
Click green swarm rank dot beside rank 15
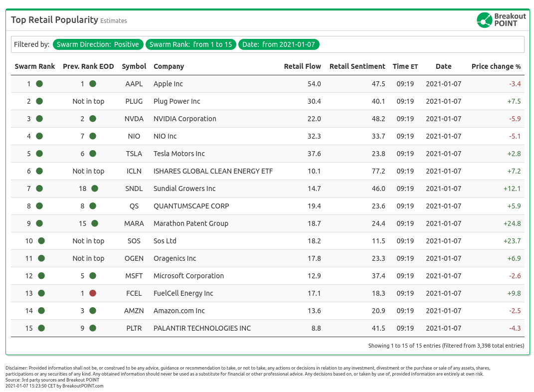click(41, 328)
